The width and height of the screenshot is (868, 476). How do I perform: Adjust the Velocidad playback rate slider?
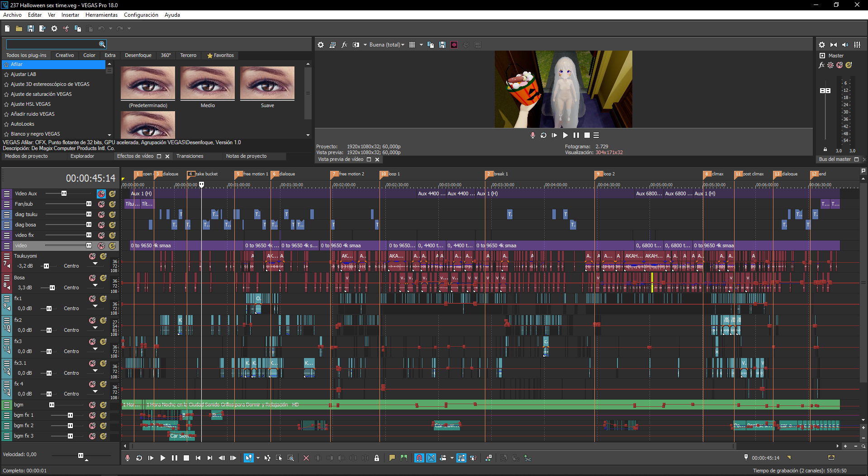pyautogui.click(x=81, y=455)
